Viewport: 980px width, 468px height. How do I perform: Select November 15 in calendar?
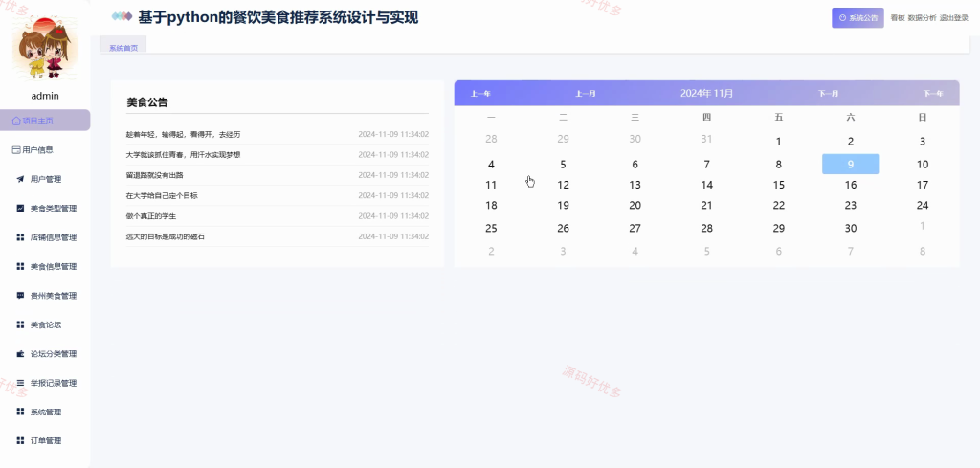point(779,185)
